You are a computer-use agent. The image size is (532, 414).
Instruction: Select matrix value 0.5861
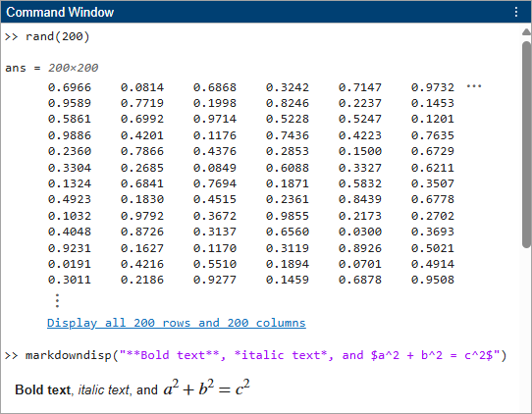pos(70,119)
